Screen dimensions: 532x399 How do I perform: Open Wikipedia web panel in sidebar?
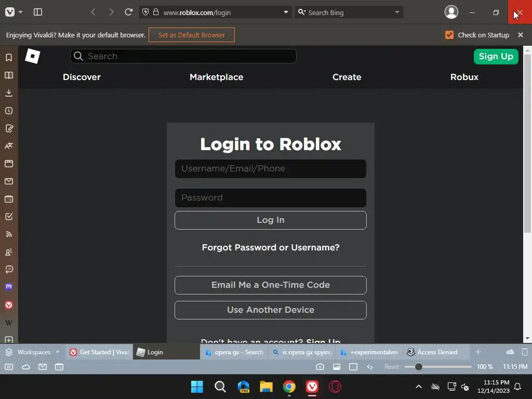tap(9, 323)
